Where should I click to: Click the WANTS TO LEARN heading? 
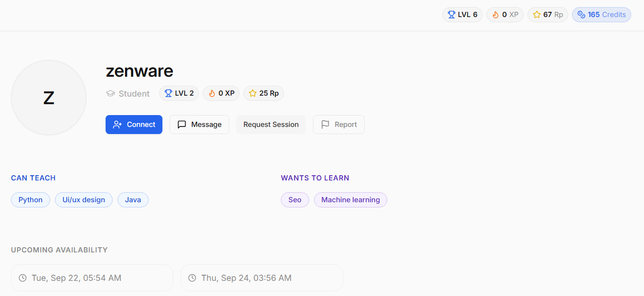click(315, 178)
